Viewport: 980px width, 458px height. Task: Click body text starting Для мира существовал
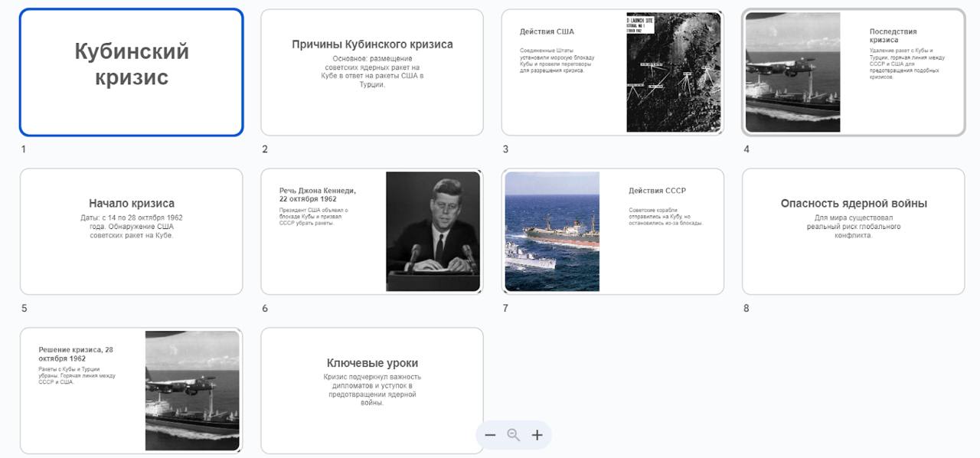(x=854, y=227)
